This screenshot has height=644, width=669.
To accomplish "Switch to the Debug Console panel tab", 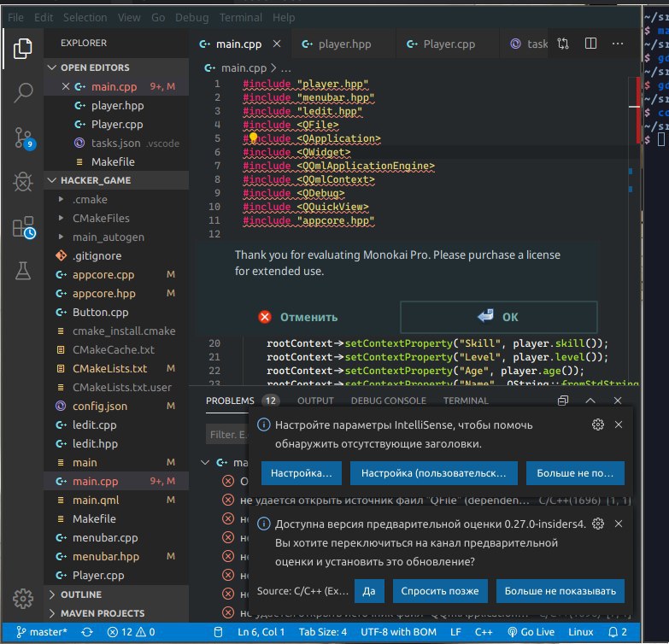I will 388,401.
